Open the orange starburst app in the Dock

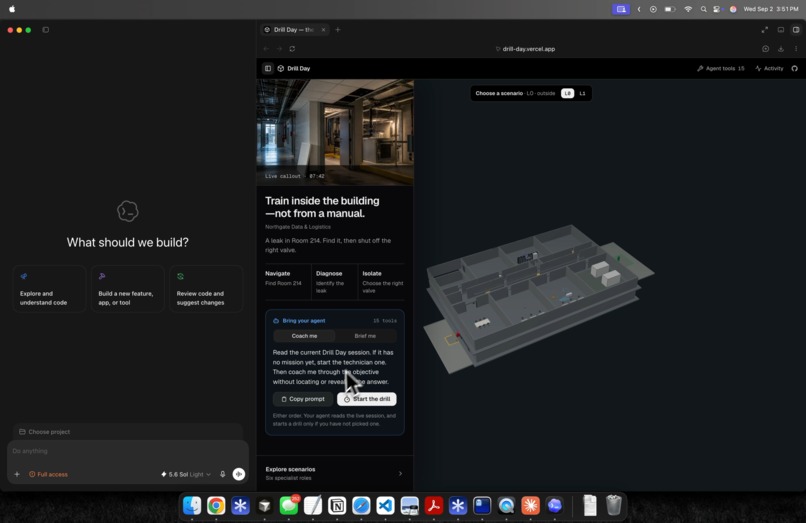click(x=530, y=506)
